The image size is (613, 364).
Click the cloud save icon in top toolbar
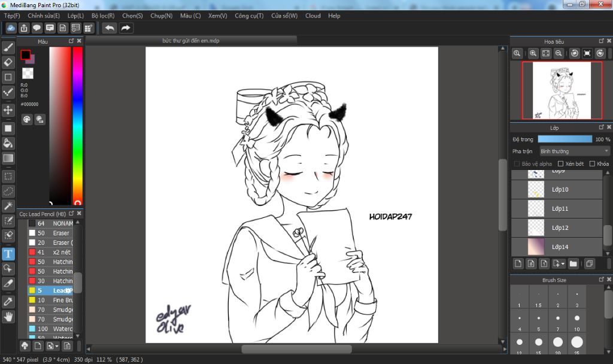tap(11, 28)
